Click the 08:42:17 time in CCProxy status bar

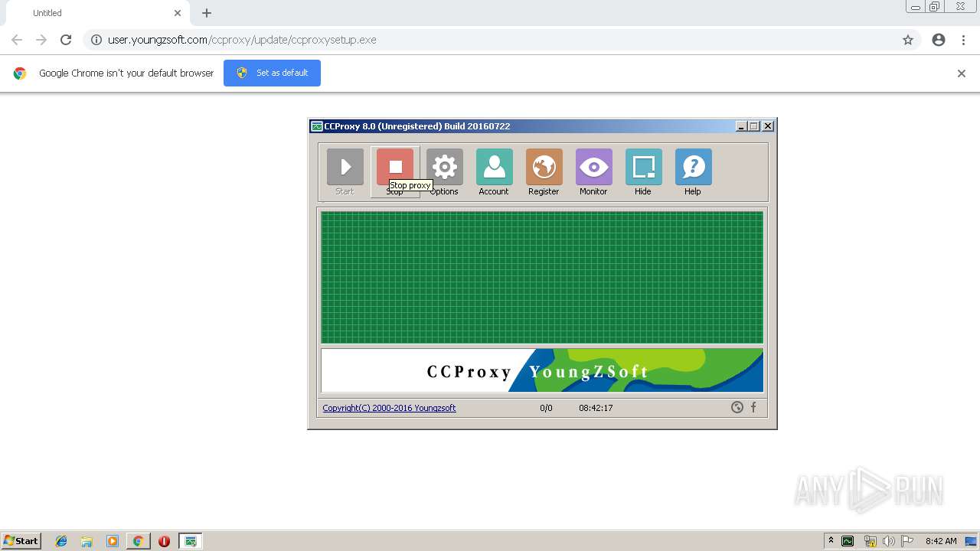[596, 408]
